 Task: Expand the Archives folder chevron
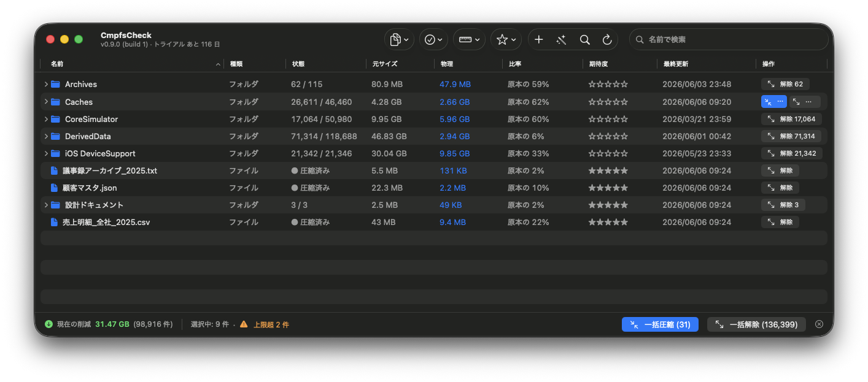pyautogui.click(x=46, y=84)
